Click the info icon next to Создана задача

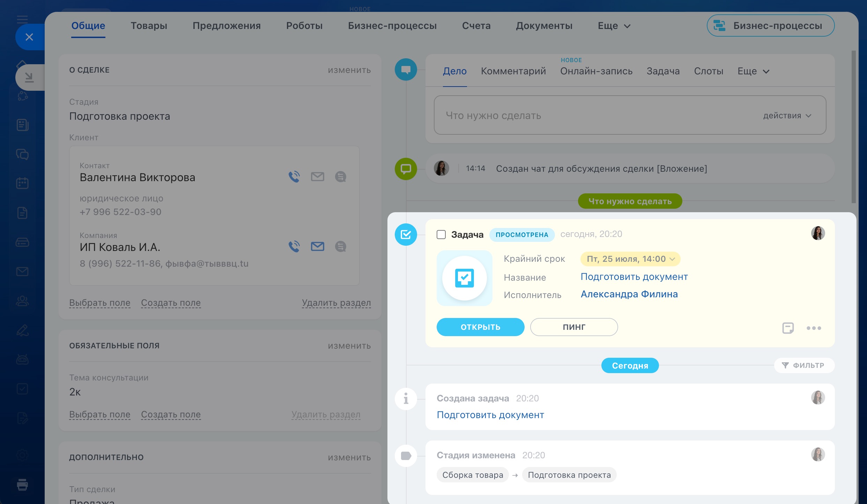coord(406,399)
